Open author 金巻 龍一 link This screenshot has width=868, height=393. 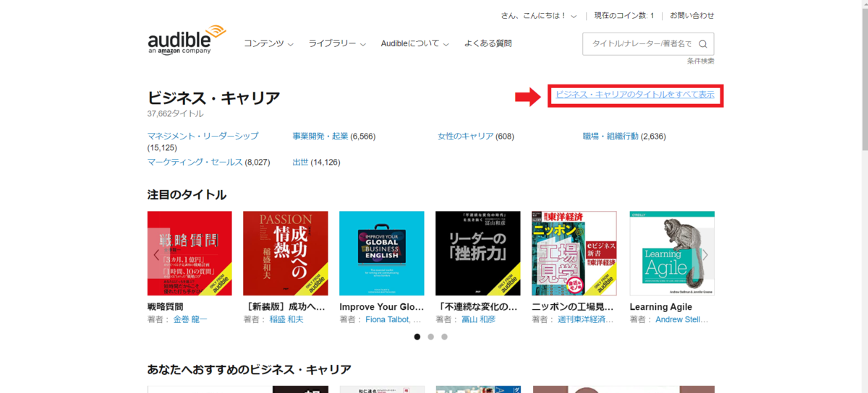pos(190,319)
